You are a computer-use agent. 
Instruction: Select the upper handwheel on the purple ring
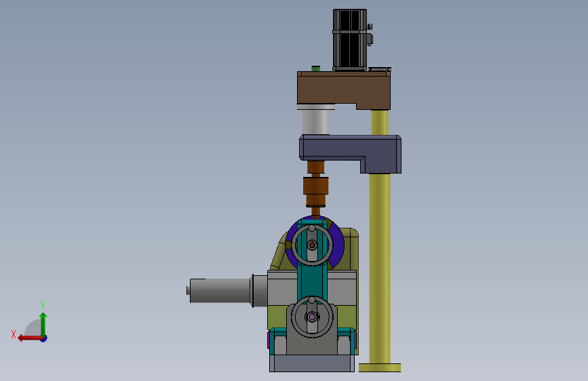point(312,245)
